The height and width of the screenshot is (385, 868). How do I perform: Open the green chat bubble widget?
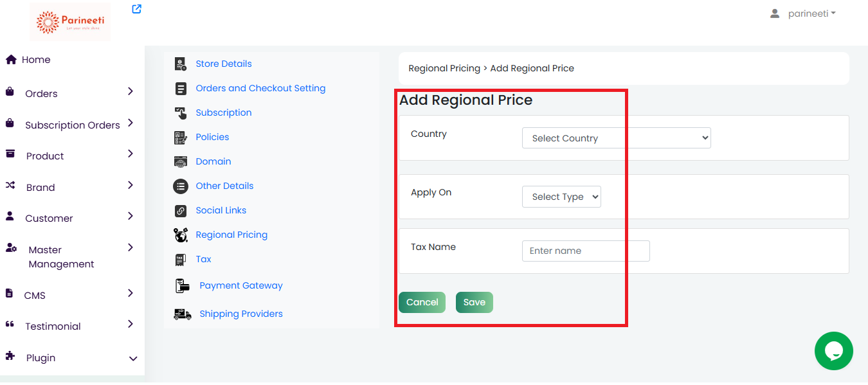click(833, 351)
